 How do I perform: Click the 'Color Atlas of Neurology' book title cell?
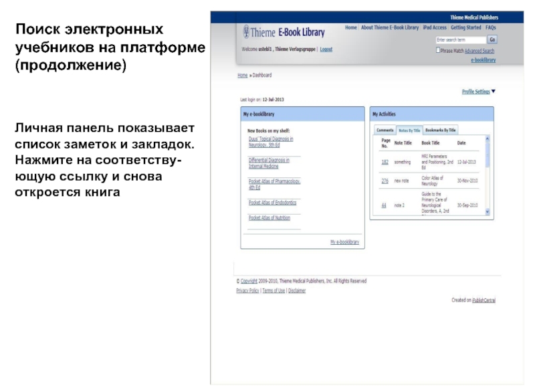(432, 181)
